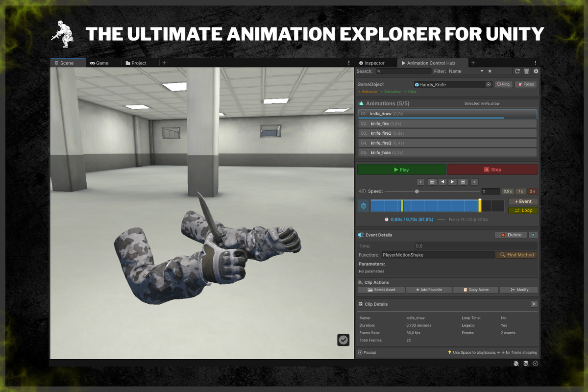Open the Filter Name dropdown
The image size is (588, 392).
click(x=466, y=71)
